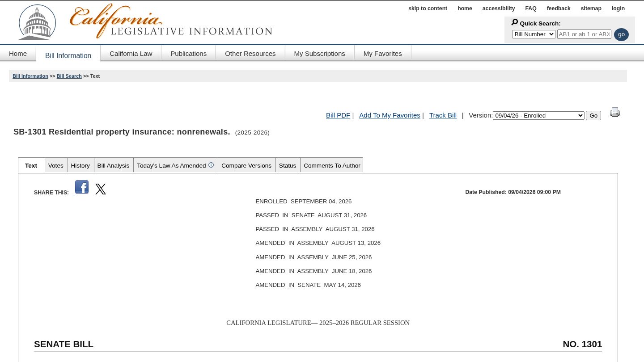Open the Publications menu

[x=189, y=54]
